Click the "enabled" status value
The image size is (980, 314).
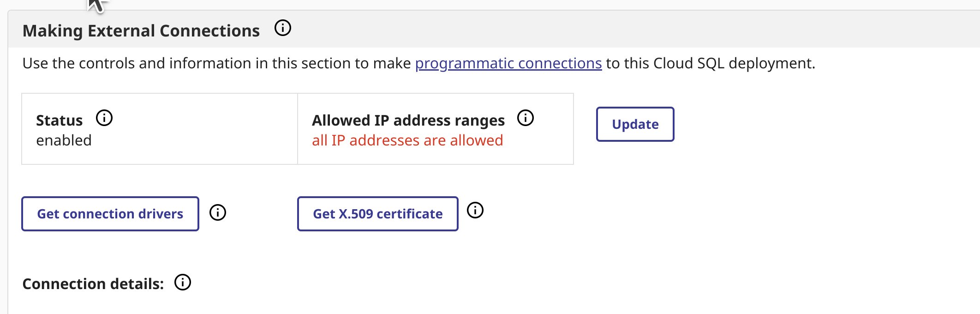[x=64, y=140]
